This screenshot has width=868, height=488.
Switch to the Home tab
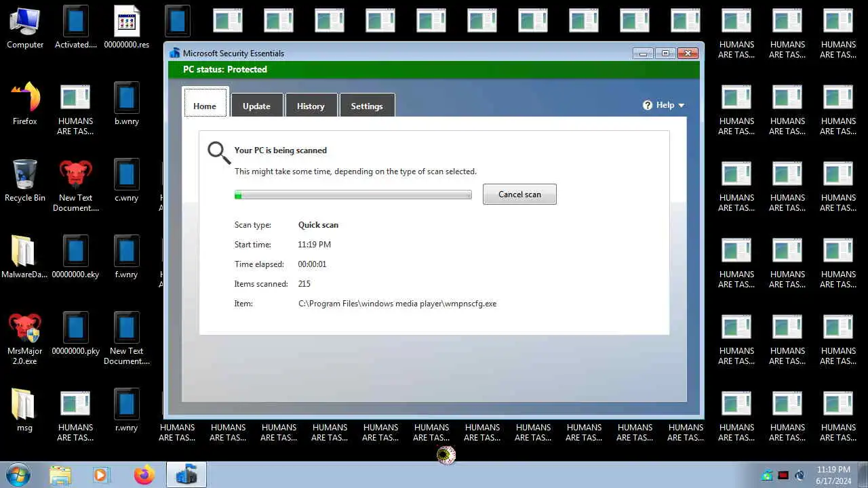coord(205,106)
